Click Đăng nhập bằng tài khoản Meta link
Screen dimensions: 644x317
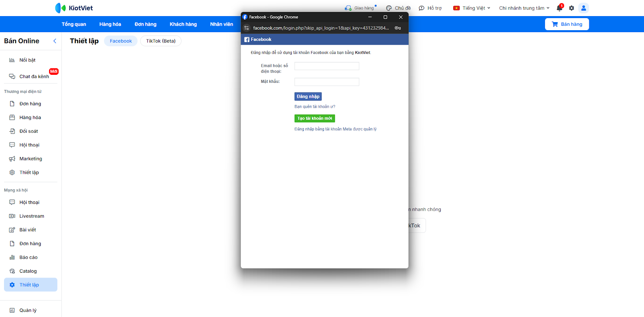(336, 129)
